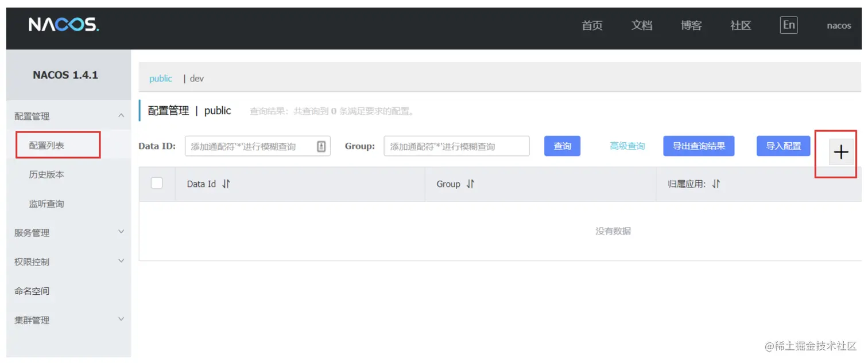Select the dev namespace tab
868x363 pixels.
point(197,79)
